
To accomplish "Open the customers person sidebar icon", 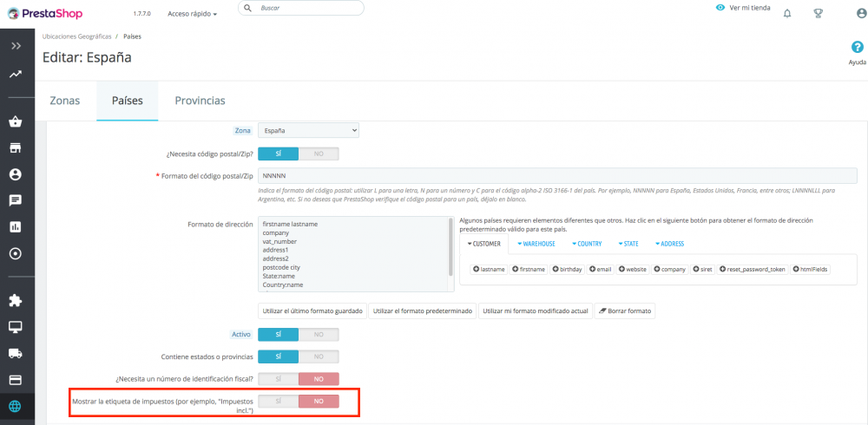I will click(x=16, y=174).
